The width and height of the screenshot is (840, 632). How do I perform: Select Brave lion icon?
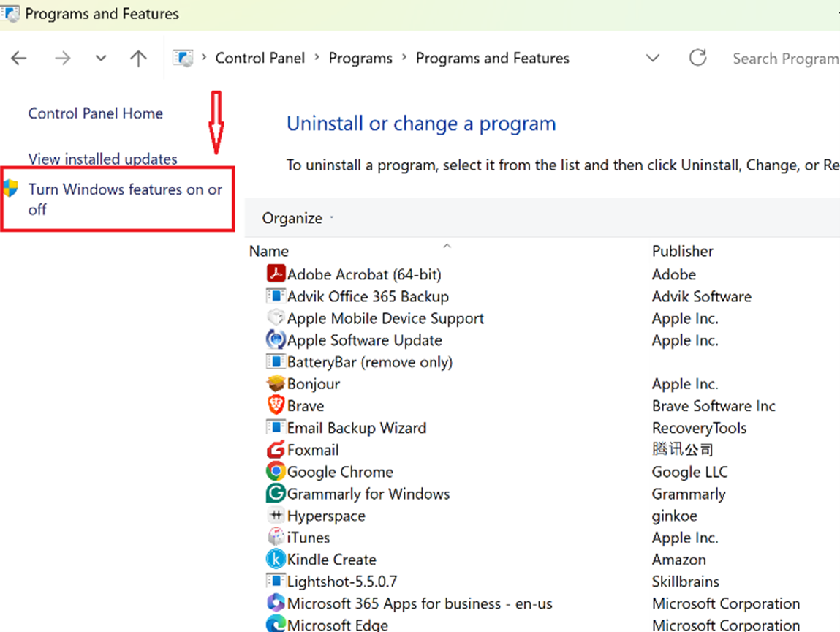click(x=276, y=405)
